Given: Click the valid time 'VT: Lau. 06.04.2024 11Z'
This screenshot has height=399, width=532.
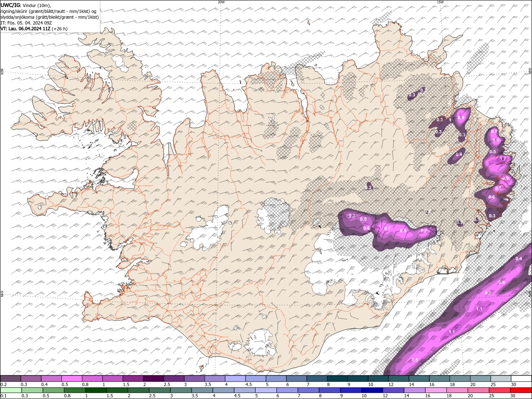Looking at the screenshot, I should [x=26, y=29].
